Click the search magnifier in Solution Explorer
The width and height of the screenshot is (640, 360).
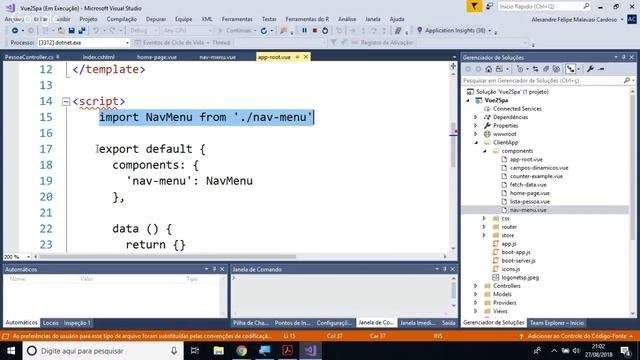tap(627, 80)
